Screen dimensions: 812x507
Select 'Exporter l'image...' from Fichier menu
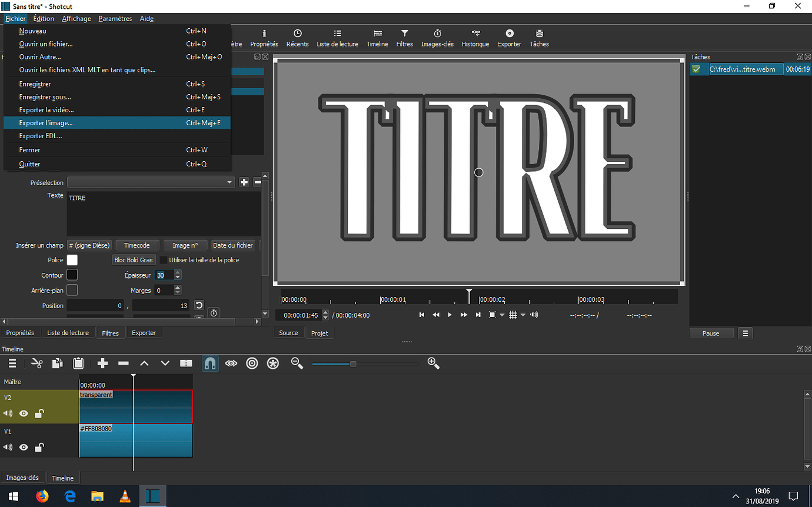[x=46, y=123]
